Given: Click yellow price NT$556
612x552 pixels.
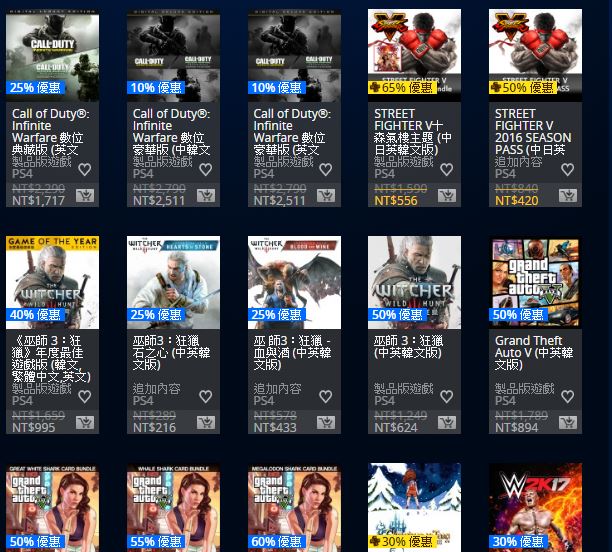Looking at the screenshot, I should tap(396, 201).
